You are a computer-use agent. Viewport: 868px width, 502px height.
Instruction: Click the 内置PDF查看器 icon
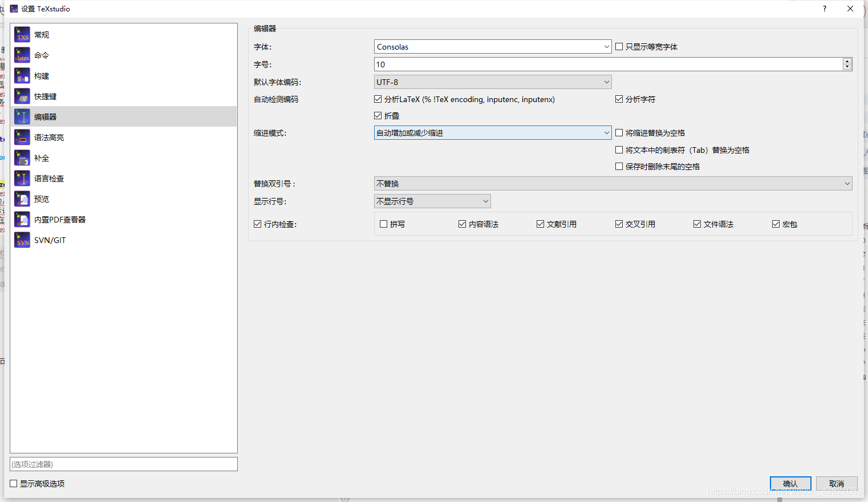[x=22, y=220]
